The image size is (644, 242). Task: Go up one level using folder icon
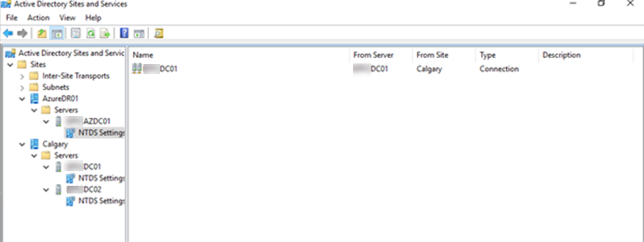(x=42, y=34)
